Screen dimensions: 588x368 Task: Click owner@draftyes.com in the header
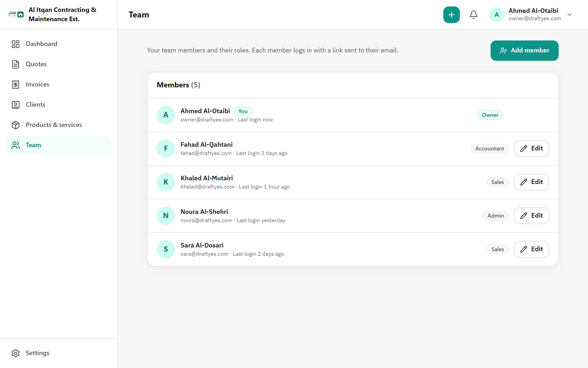click(x=535, y=18)
